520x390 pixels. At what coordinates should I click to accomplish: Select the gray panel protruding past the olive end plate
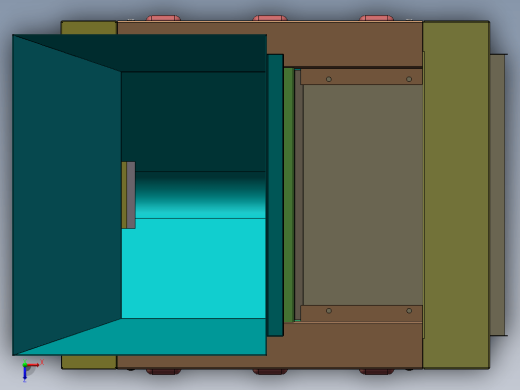click(498, 195)
